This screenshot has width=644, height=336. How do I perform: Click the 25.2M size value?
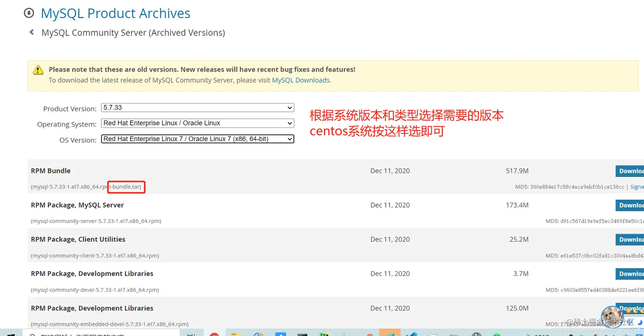[x=519, y=239]
